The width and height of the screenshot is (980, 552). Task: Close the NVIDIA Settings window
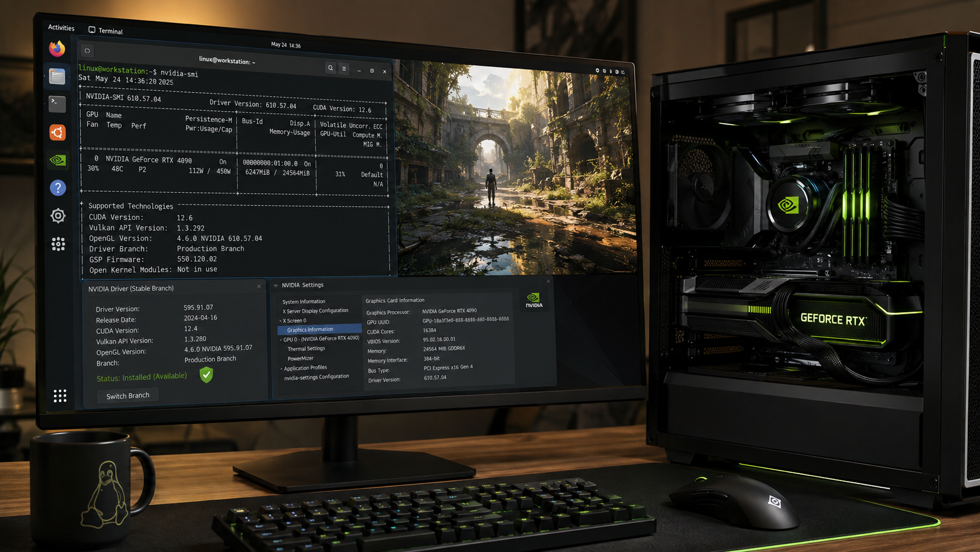pos(549,282)
